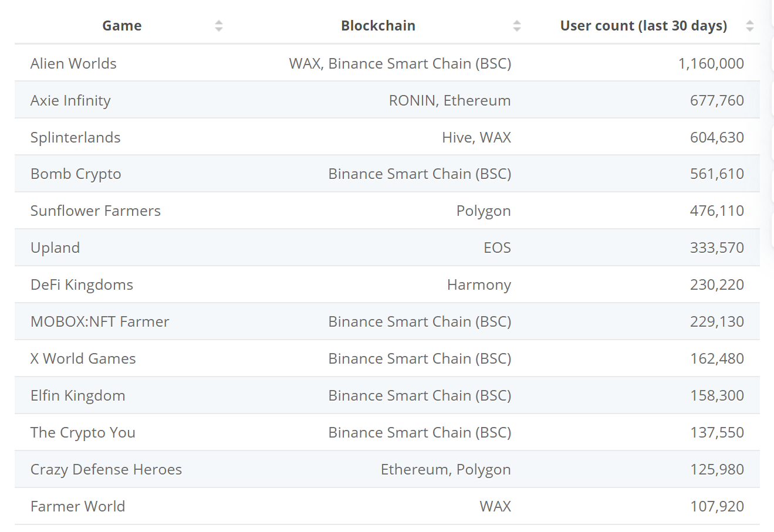This screenshot has height=532, width=774.
Task: Click the Splinterlands entry
Action: pyautogui.click(x=75, y=137)
